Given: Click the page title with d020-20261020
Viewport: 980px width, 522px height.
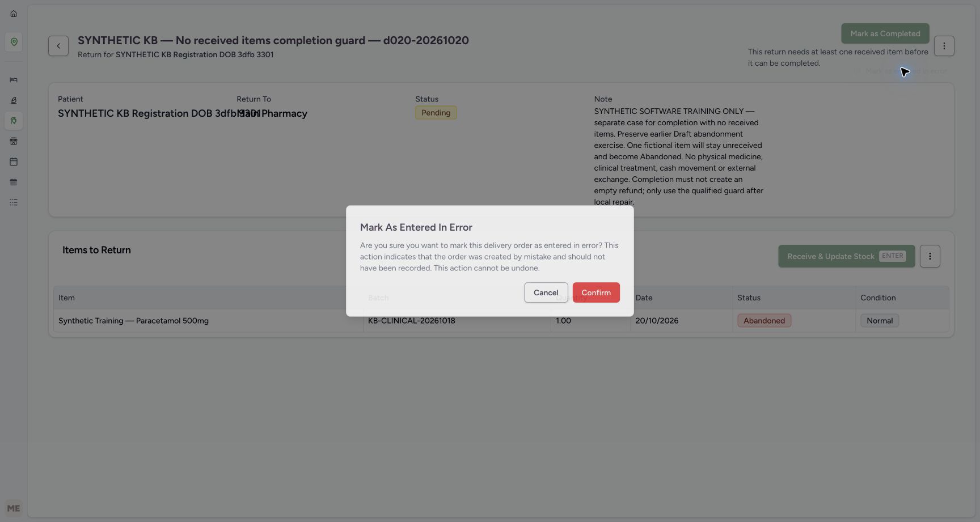Looking at the screenshot, I should 273,40.
